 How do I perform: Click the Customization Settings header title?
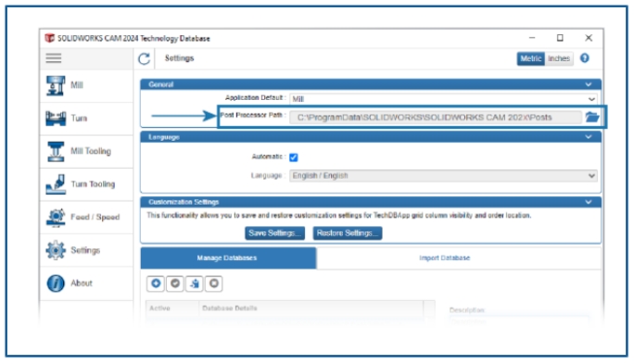[184, 202]
